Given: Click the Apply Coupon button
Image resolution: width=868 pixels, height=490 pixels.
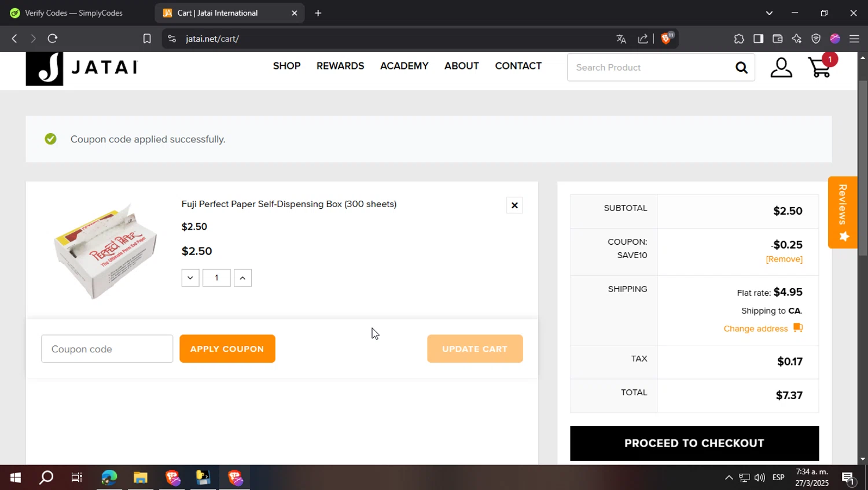Looking at the screenshot, I should [227, 349].
